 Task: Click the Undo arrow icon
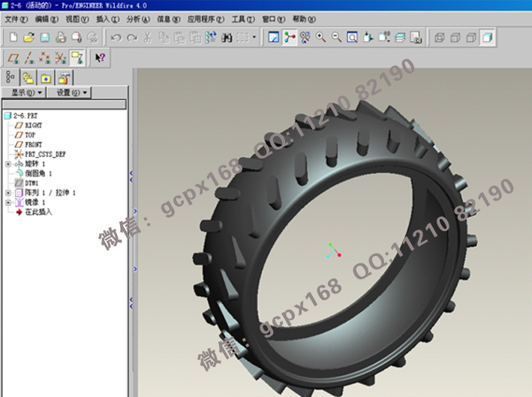coord(116,37)
